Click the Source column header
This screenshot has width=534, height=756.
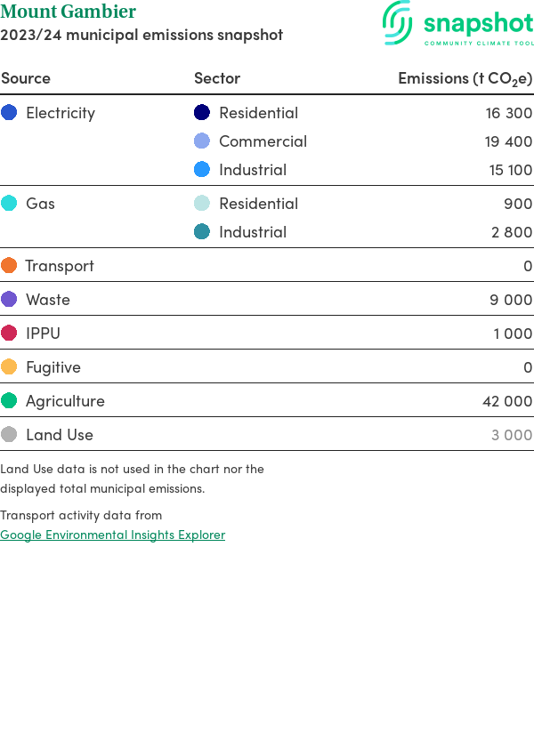click(x=26, y=78)
